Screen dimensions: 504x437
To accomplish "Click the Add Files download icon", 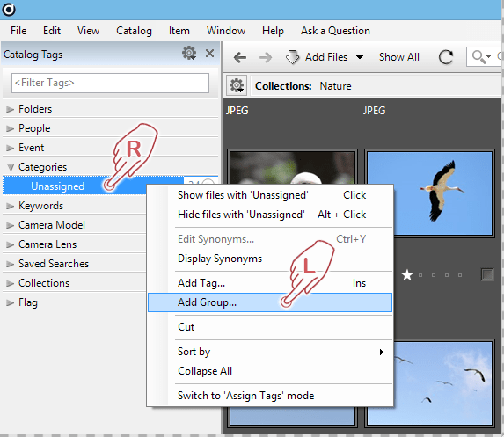I will click(x=292, y=57).
